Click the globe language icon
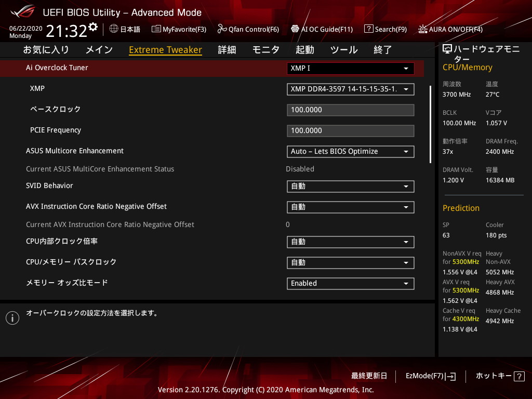532x399 pixels. pyautogui.click(x=114, y=29)
